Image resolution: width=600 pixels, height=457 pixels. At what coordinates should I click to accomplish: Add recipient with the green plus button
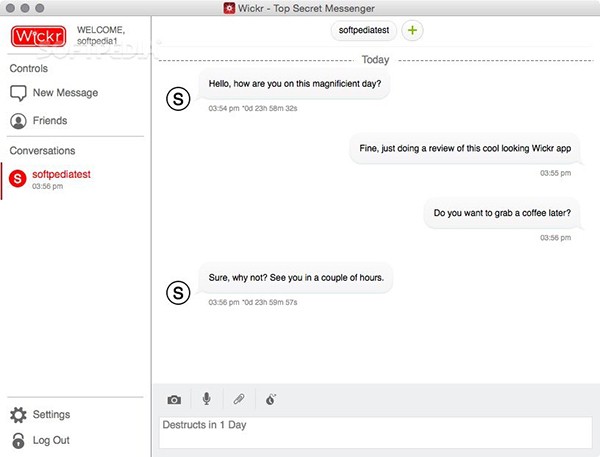(412, 30)
